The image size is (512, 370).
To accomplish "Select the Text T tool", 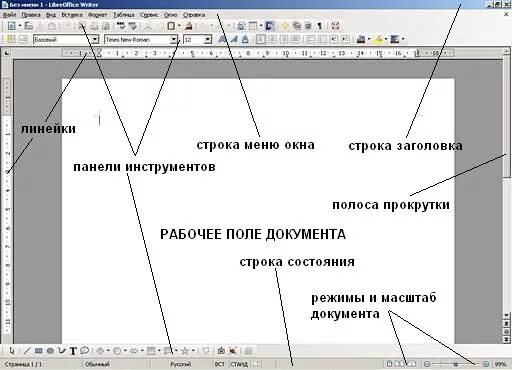I will click(x=73, y=351).
